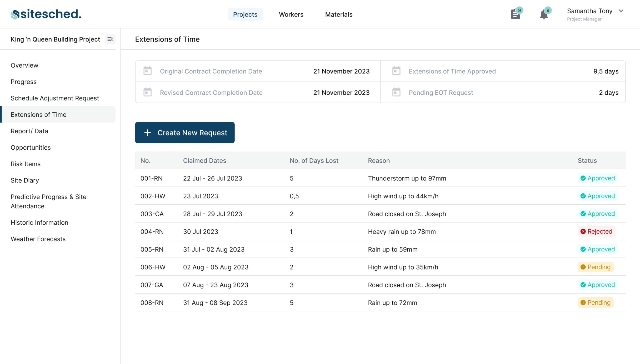Click the Approved status of 007-GA
This screenshot has height=364, width=640.
[x=598, y=285]
